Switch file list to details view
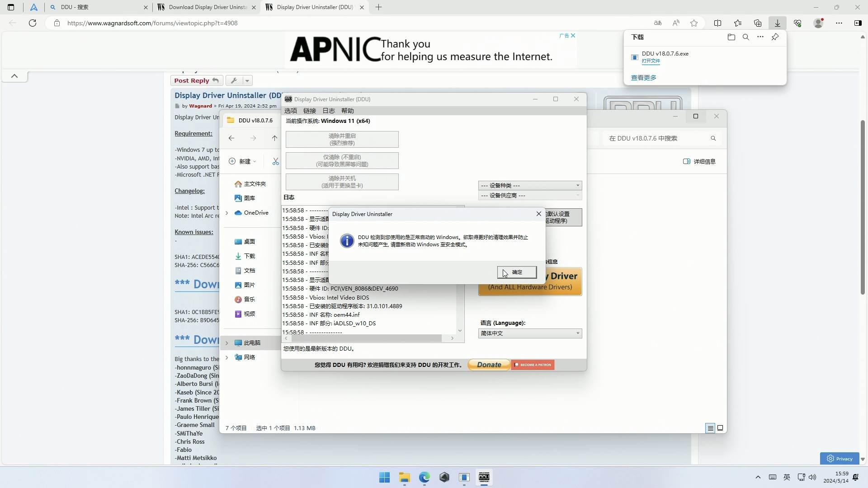 710,428
